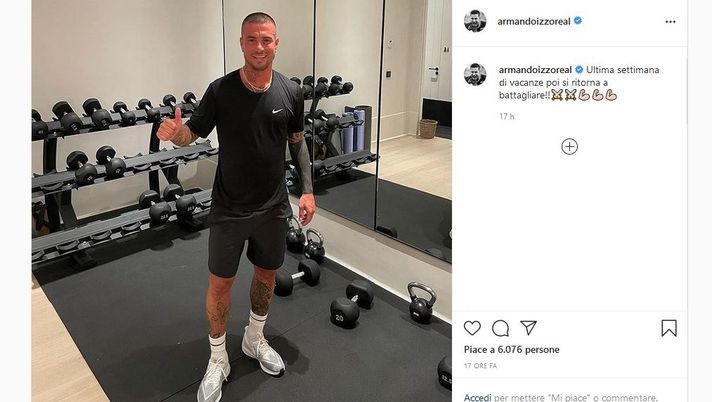The image size is (712, 402).
Task: Load more comments with plus circle
Action: 569,147
